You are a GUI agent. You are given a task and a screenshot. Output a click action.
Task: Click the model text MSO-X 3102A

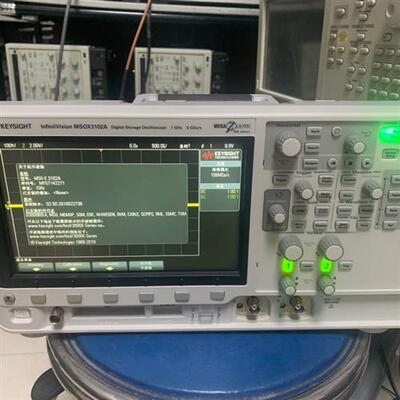[48, 178]
